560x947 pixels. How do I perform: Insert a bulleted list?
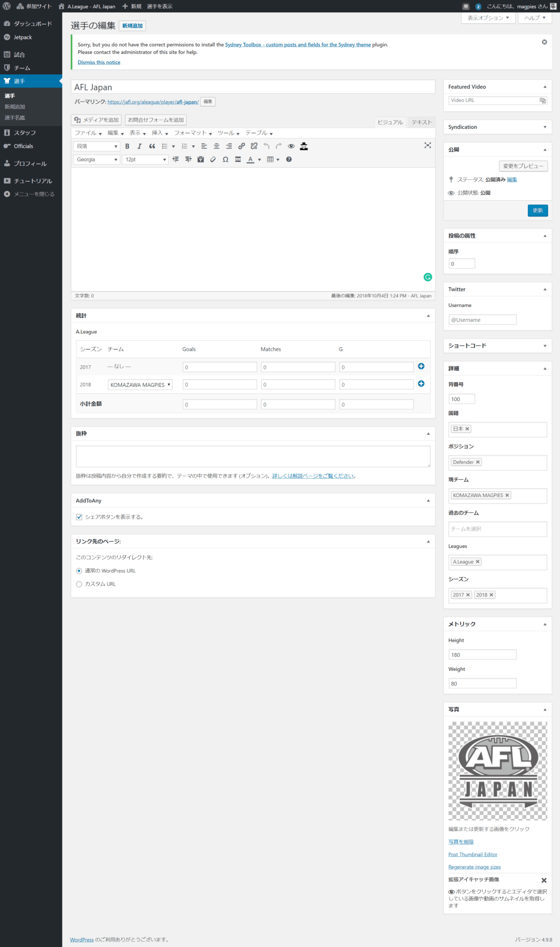point(165,146)
